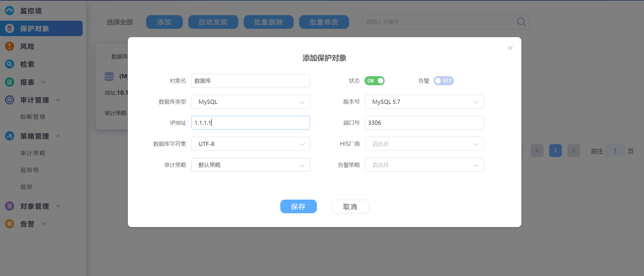Click into the 端口号 input field
This screenshot has width=644, height=276.
pos(424,123)
